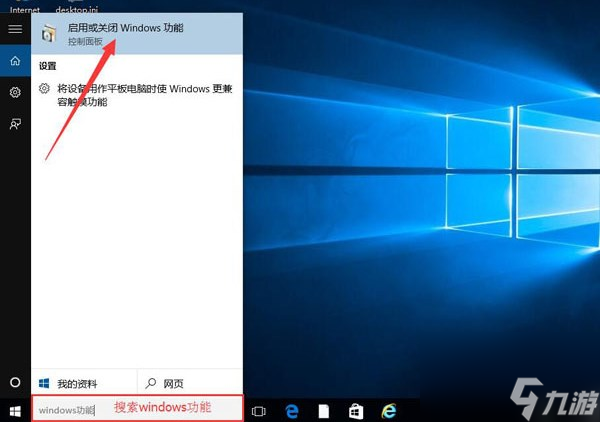Open 启用或关闭 Windows 功能 search result
This screenshot has height=422, width=600.
coord(137,34)
